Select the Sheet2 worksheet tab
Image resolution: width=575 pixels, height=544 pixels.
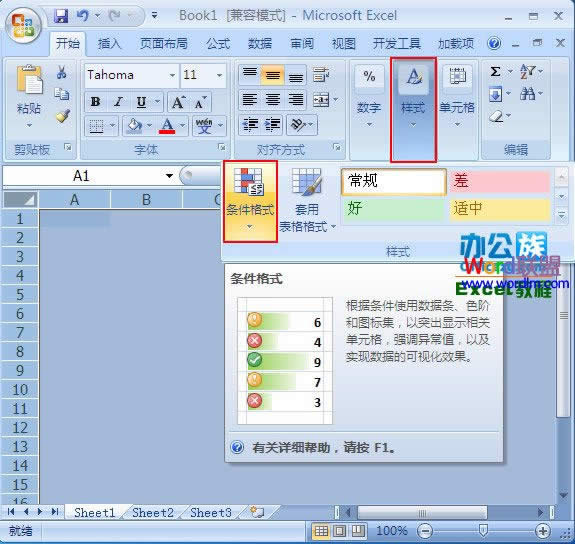(x=153, y=512)
